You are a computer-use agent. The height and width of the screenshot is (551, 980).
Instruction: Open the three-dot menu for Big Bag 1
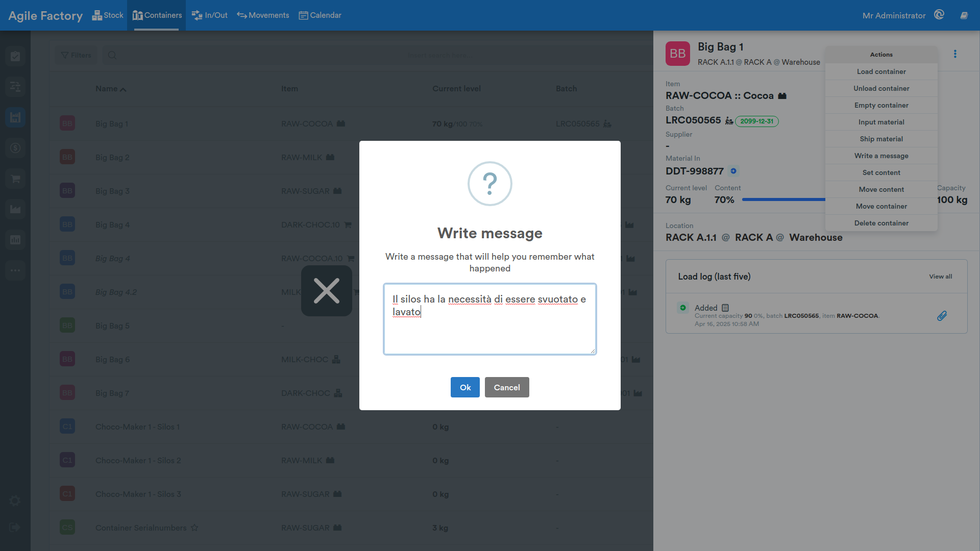click(955, 54)
